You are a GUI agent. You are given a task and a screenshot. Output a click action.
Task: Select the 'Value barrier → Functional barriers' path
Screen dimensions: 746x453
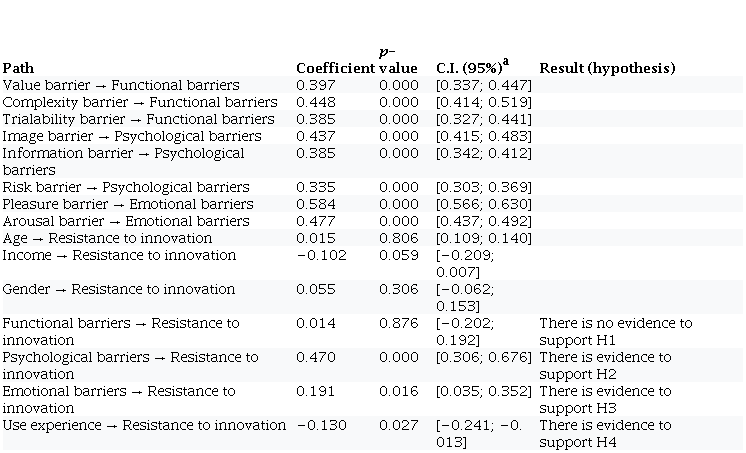[x=121, y=85]
